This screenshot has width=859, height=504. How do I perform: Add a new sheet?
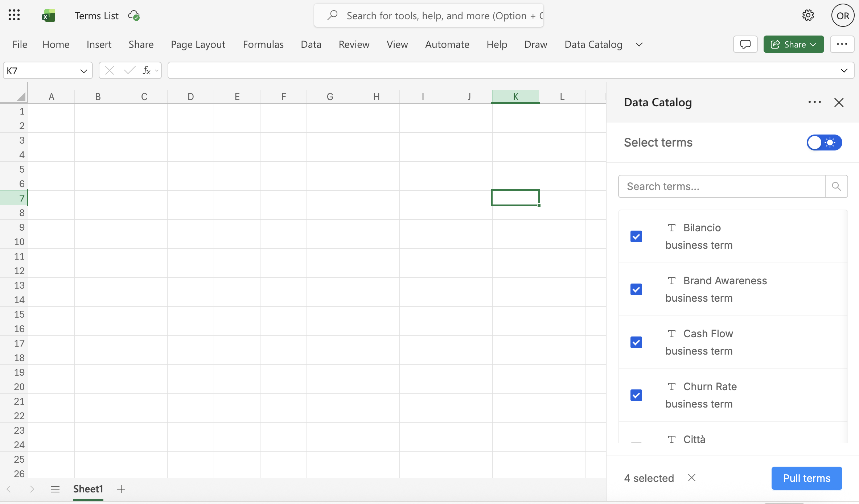coord(121,489)
